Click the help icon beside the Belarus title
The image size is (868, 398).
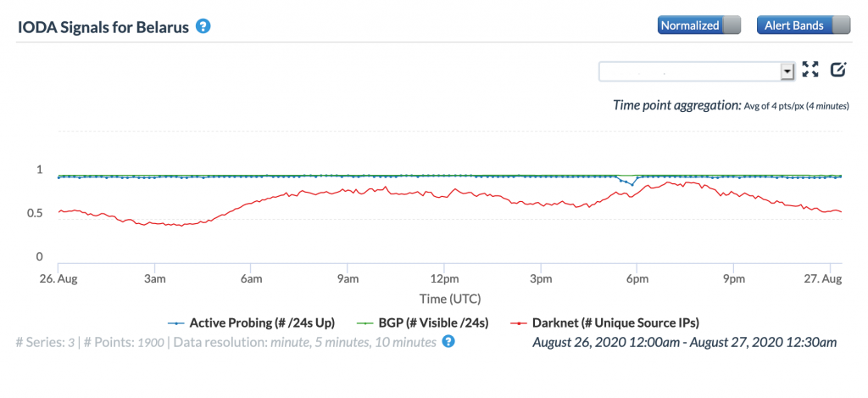(x=203, y=25)
